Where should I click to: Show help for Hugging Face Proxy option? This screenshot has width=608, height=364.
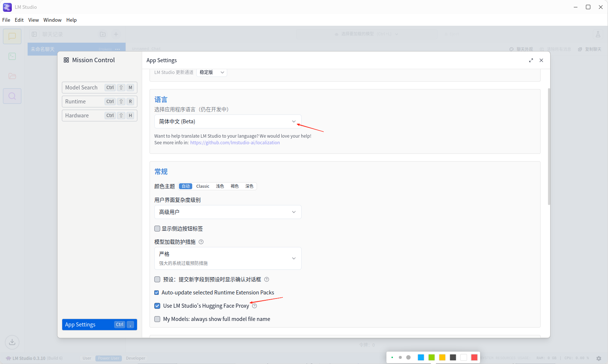click(254, 306)
